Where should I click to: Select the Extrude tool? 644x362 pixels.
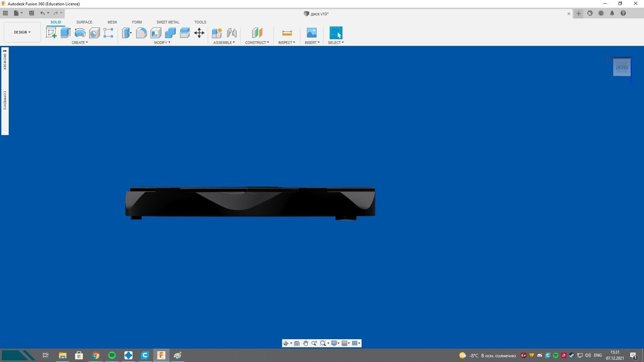click(65, 33)
